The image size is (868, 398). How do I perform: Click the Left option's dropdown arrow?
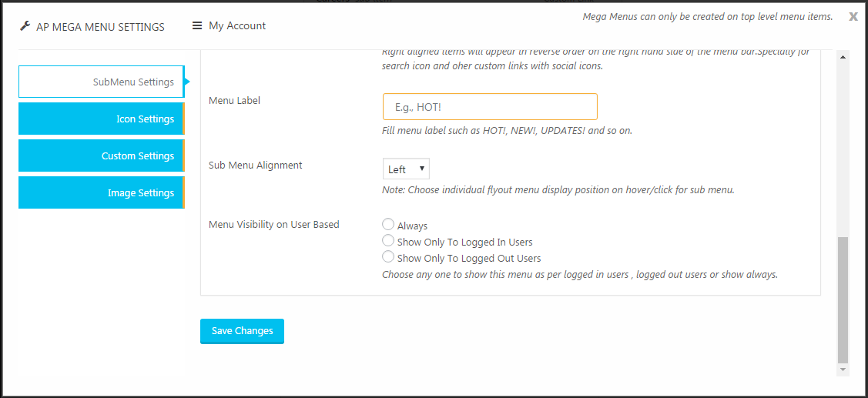pos(422,169)
